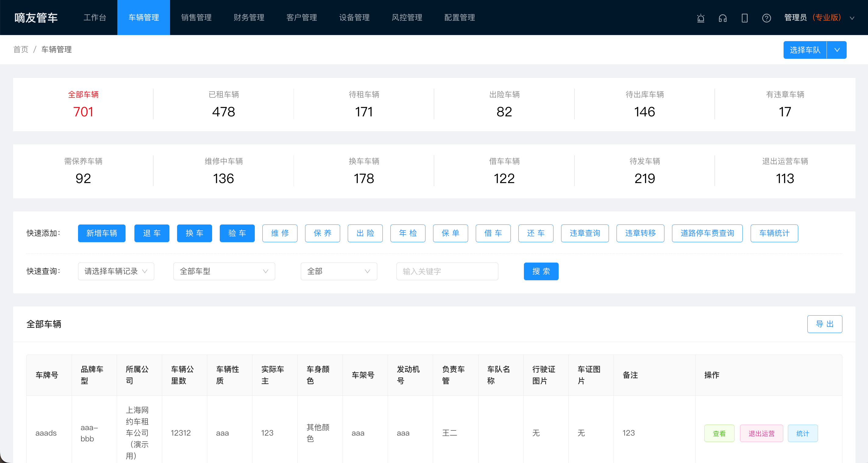This screenshot has width=868, height=463.
Task: Open the 全部 filter dropdown
Action: click(339, 271)
